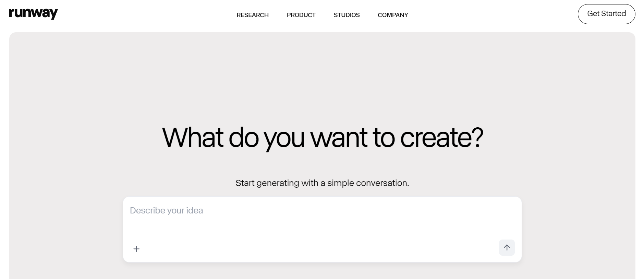Click the add media plus button in prompt box
Image resolution: width=644 pixels, height=279 pixels.
coord(136,249)
